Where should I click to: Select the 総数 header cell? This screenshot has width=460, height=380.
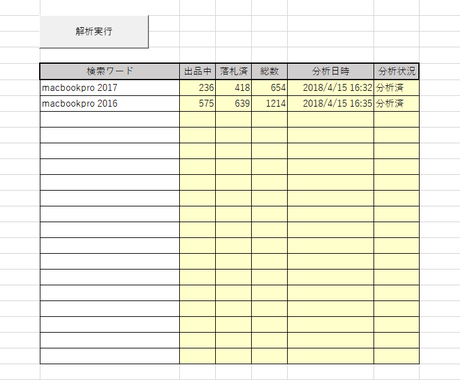coord(269,71)
